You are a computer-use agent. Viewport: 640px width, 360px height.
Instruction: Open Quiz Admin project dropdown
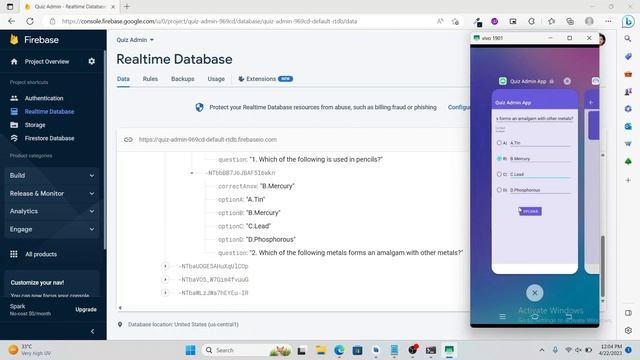click(x=135, y=40)
